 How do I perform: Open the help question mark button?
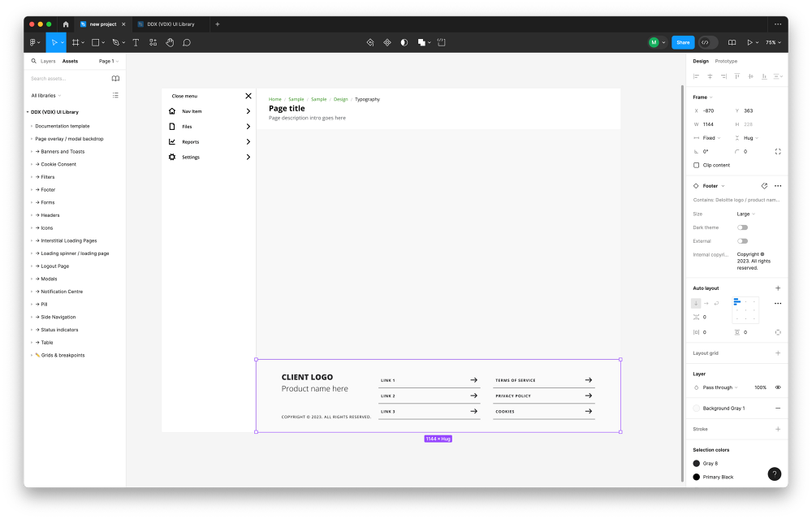pyautogui.click(x=774, y=474)
